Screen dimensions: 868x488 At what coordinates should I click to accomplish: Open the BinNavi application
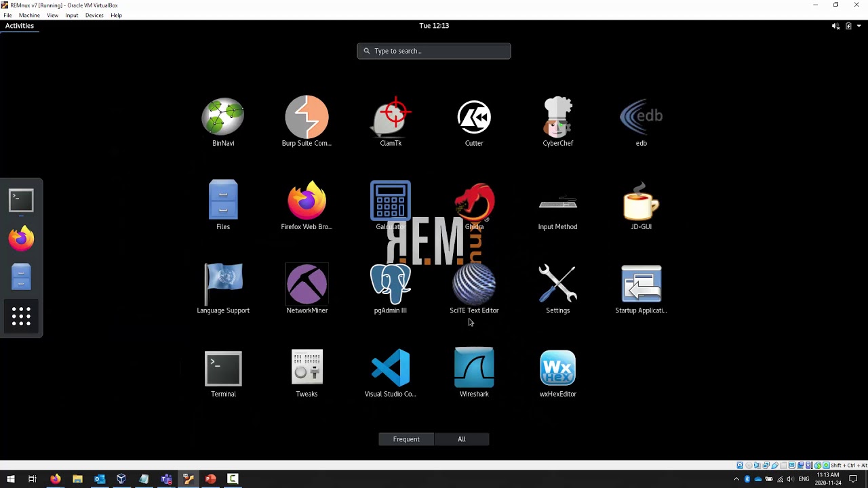[223, 122]
